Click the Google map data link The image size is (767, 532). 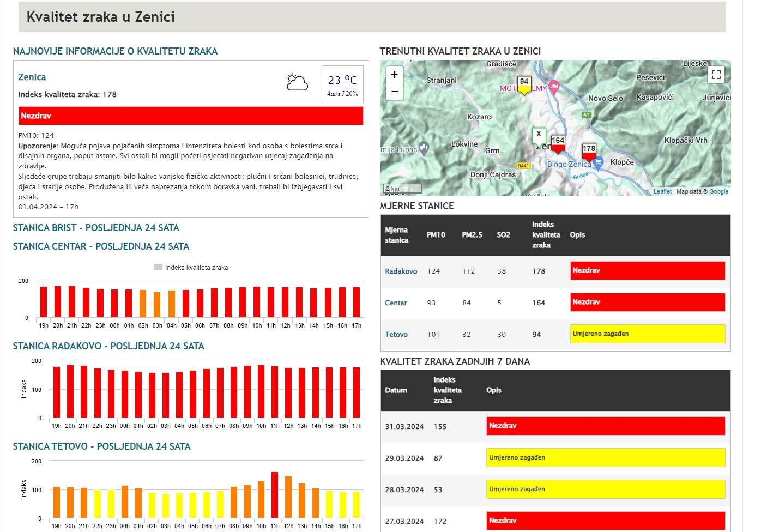pos(718,191)
